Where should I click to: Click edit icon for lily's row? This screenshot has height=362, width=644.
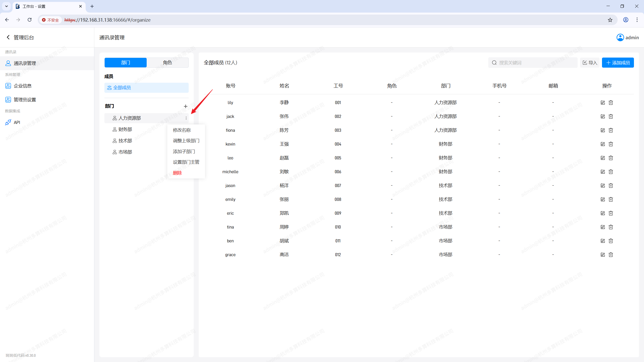click(602, 103)
